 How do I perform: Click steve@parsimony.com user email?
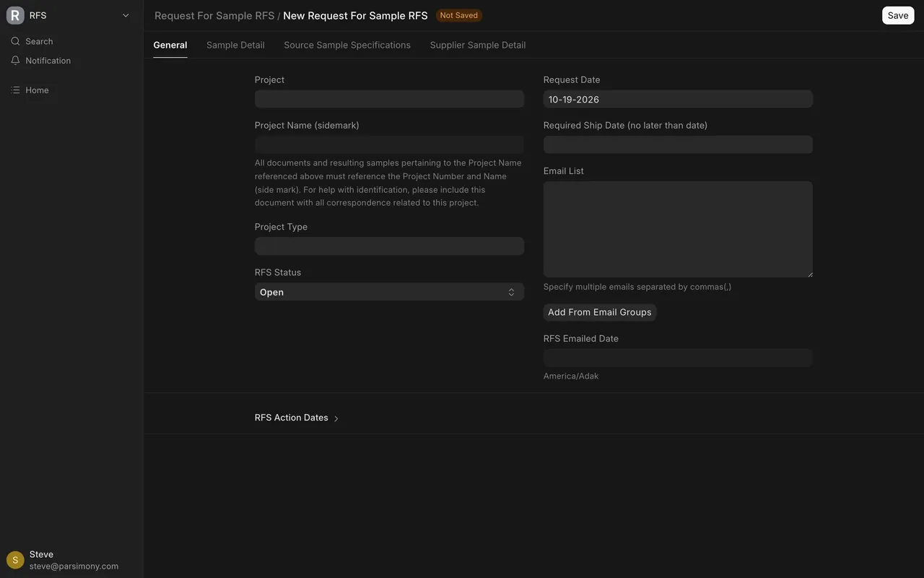pos(74,566)
